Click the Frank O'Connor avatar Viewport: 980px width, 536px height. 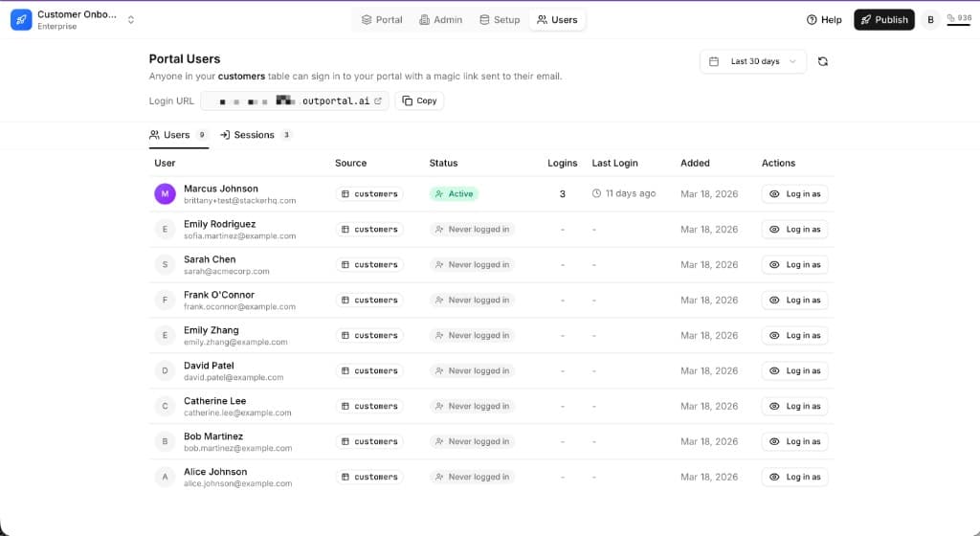tap(165, 300)
